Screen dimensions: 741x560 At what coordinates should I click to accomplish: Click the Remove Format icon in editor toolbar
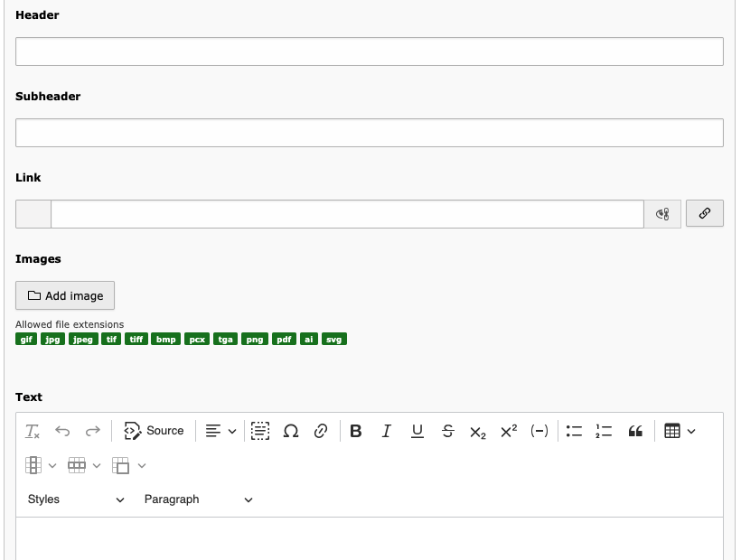click(x=33, y=431)
